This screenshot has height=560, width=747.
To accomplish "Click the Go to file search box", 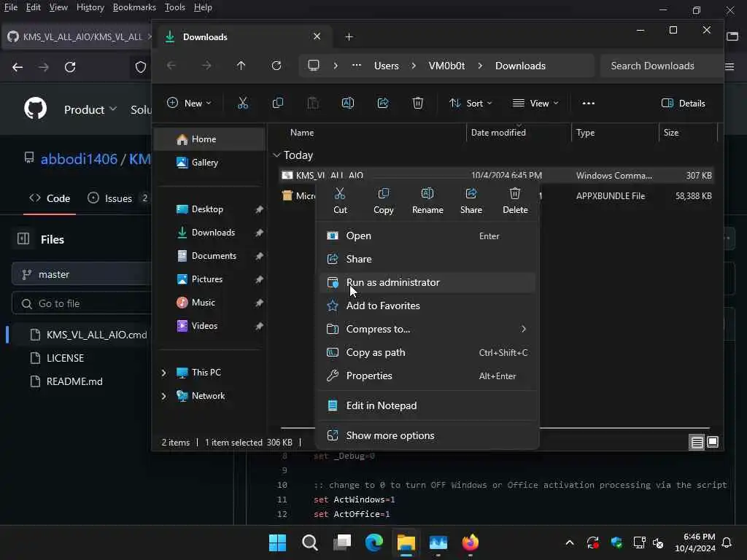I will click(82, 303).
